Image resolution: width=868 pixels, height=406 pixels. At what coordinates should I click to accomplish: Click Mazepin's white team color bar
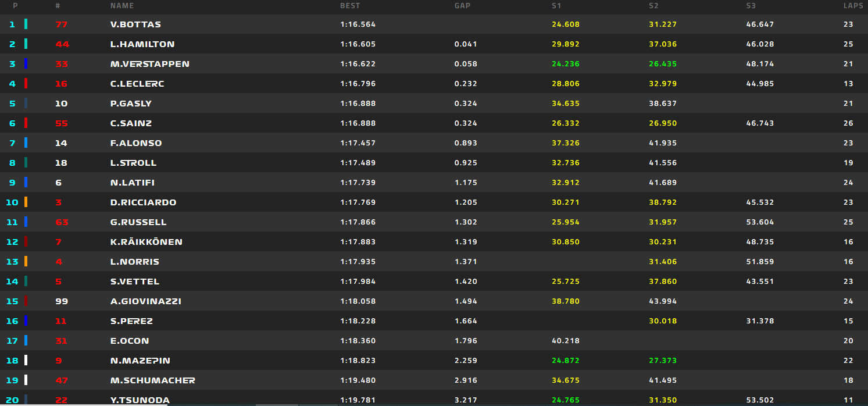[26, 361]
